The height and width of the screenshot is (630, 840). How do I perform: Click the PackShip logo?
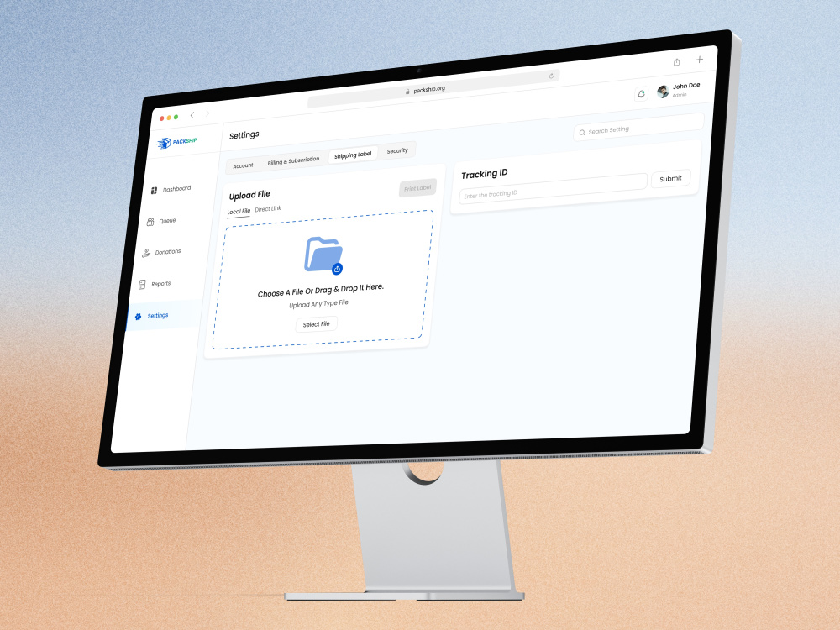coord(176,142)
